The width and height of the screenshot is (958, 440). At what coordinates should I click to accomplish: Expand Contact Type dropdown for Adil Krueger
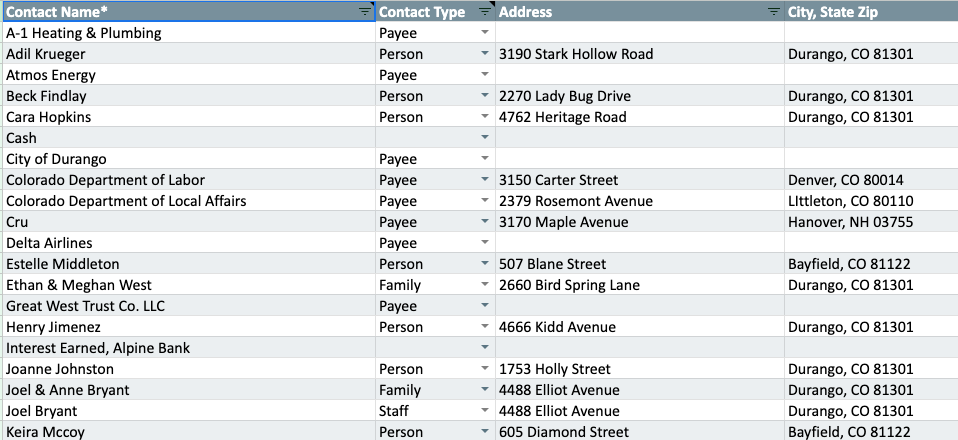click(485, 54)
